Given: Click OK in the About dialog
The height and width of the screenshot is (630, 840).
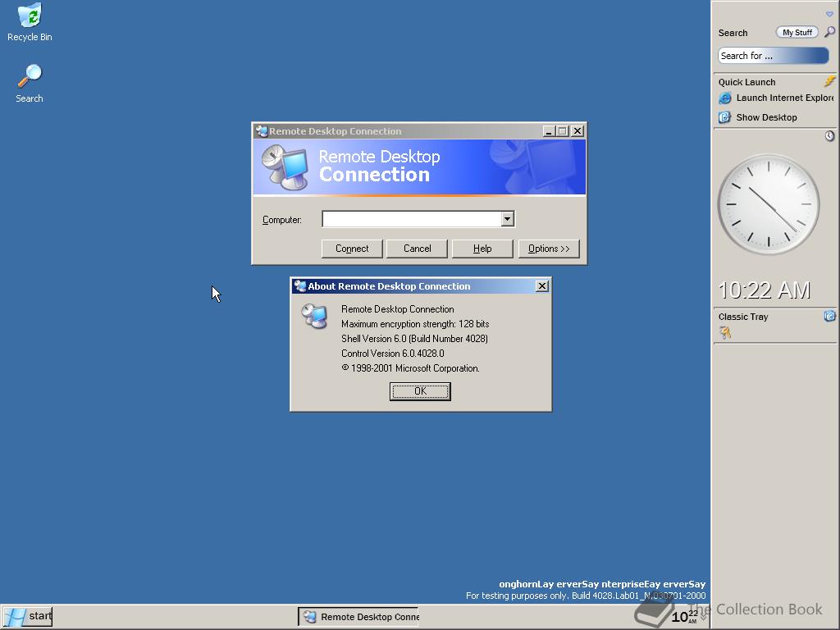Looking at the screenshot, I should [x=420, y=391].
